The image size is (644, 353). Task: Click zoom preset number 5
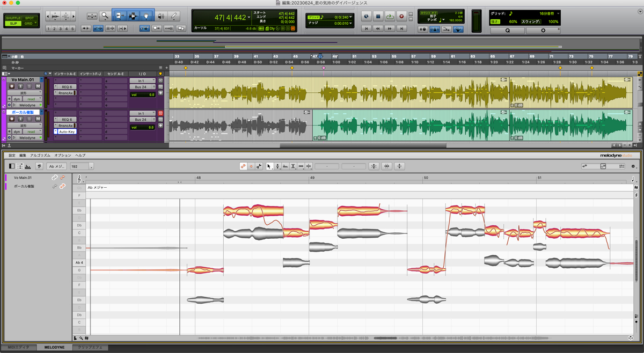(72, 28)
